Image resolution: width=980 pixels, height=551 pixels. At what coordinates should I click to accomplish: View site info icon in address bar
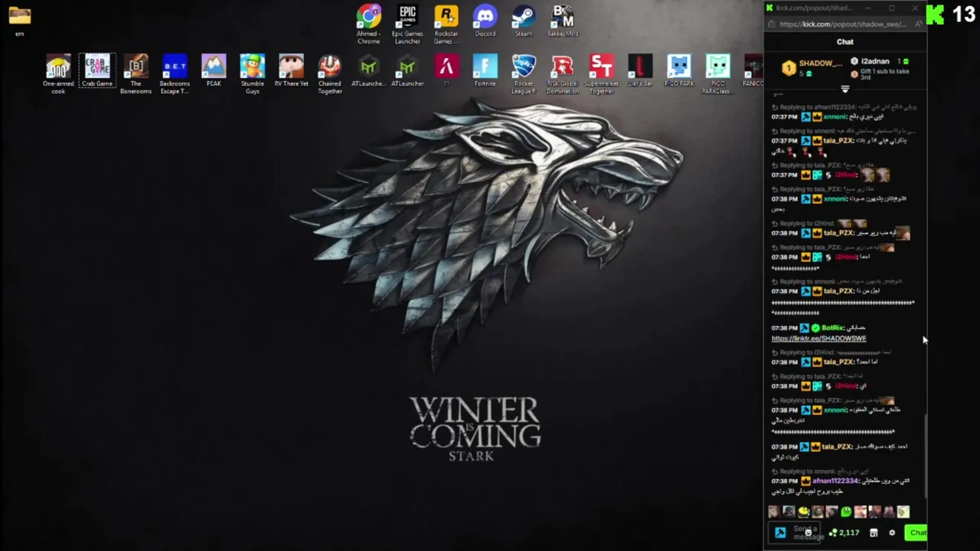[770, 24]
